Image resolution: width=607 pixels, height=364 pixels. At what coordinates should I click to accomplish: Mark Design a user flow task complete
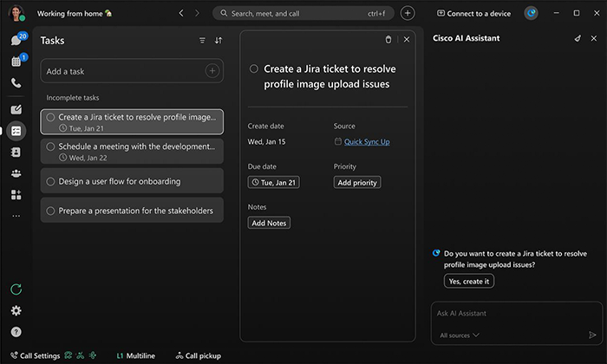50,181
